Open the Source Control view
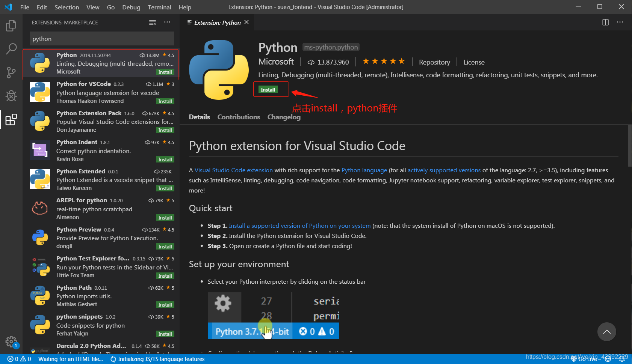 (11, 72)
